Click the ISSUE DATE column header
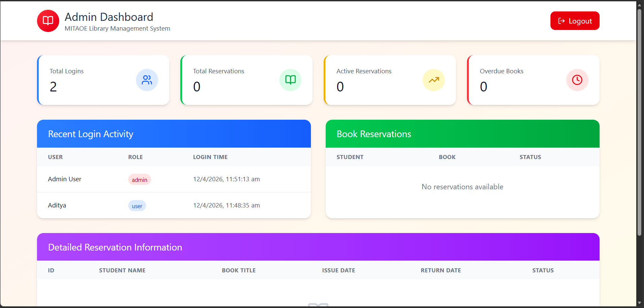 [338, 270]
